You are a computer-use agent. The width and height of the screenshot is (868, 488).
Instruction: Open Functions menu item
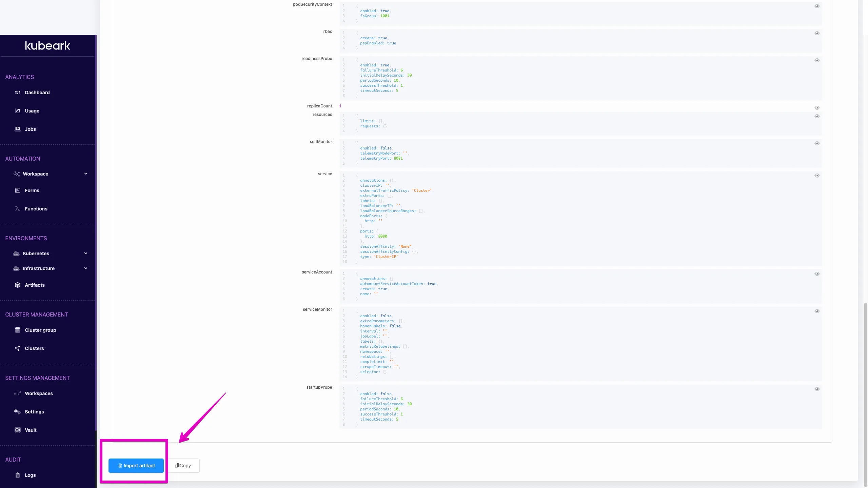click(36, 209)
